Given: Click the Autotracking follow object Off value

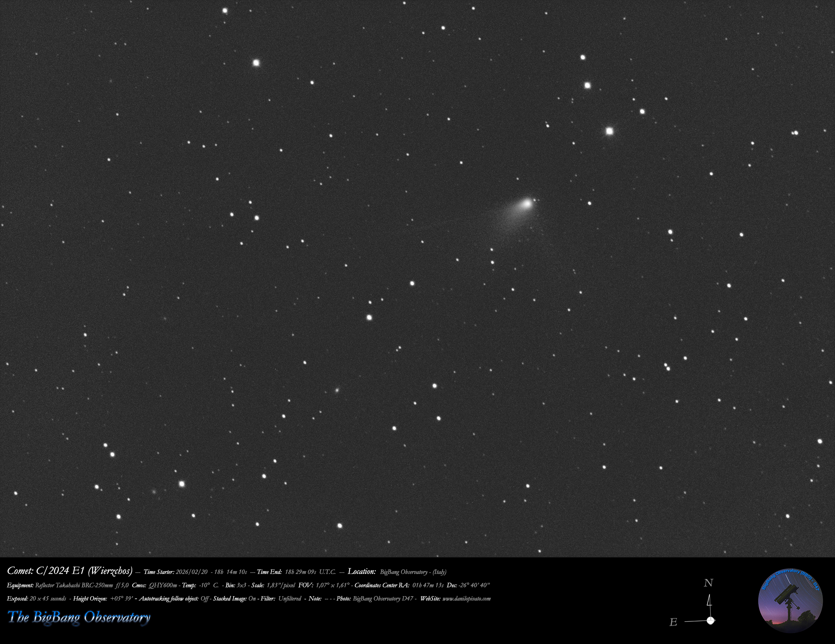Looking at the screenshot, I should (x=204, y=599).
